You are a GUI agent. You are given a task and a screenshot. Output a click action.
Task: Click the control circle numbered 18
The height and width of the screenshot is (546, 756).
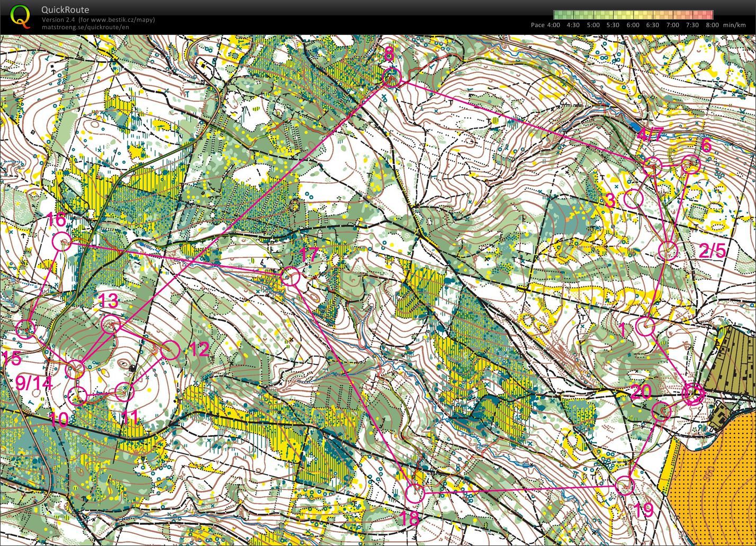pos(415,493)
